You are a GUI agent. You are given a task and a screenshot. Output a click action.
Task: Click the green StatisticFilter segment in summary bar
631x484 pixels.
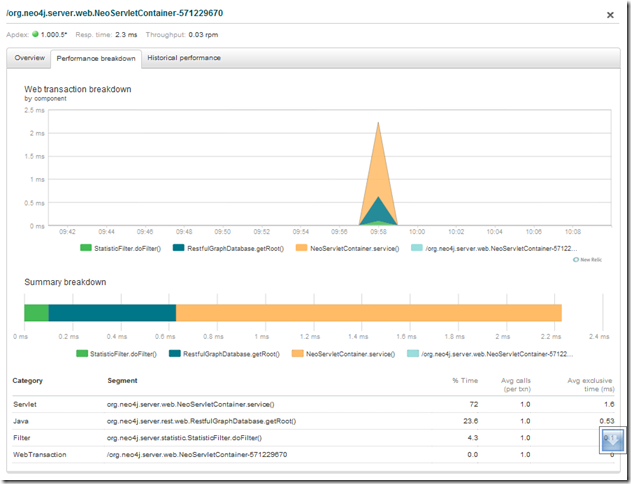[36, 313]
